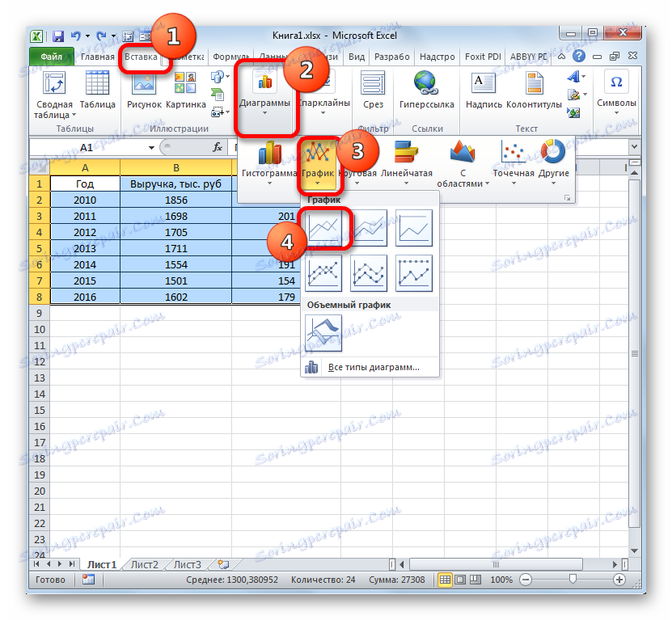Screen dimensions: 672x620
Task: Open clip art via Картинка icon
Action: [185, 90]
